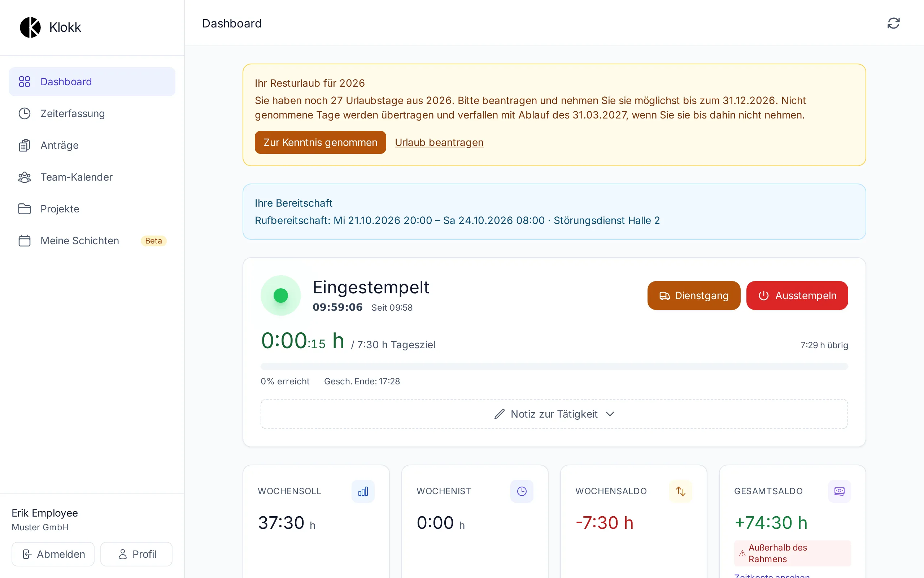Click the Wochensaldo up-down arrows icon
Screen dimensions: 924x578
(680, 491)
